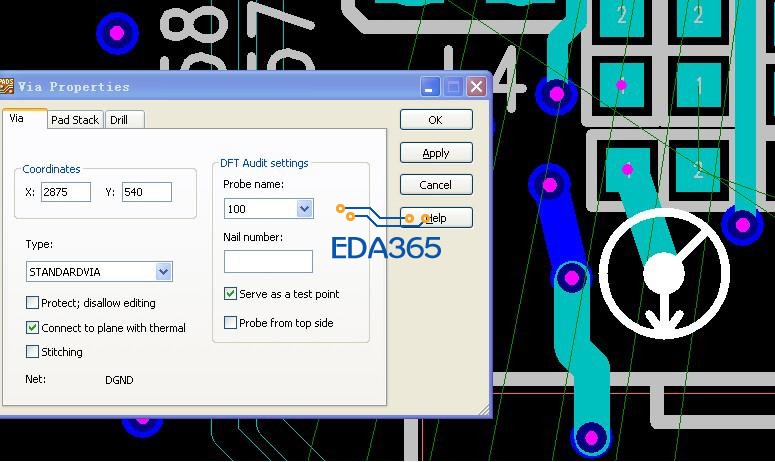This screenshot has height=462, width=775.
Task: Select the via at bottom of cyan trace
Action: (591, 438)
